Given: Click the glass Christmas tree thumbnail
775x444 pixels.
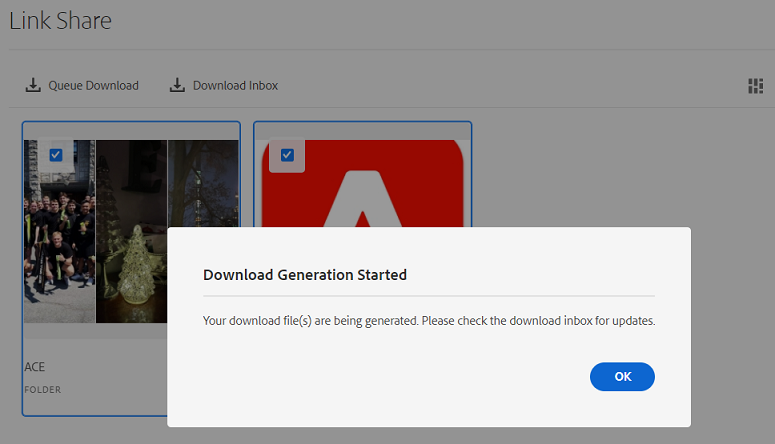Looking at the screenshot, I should coord(131,231).
